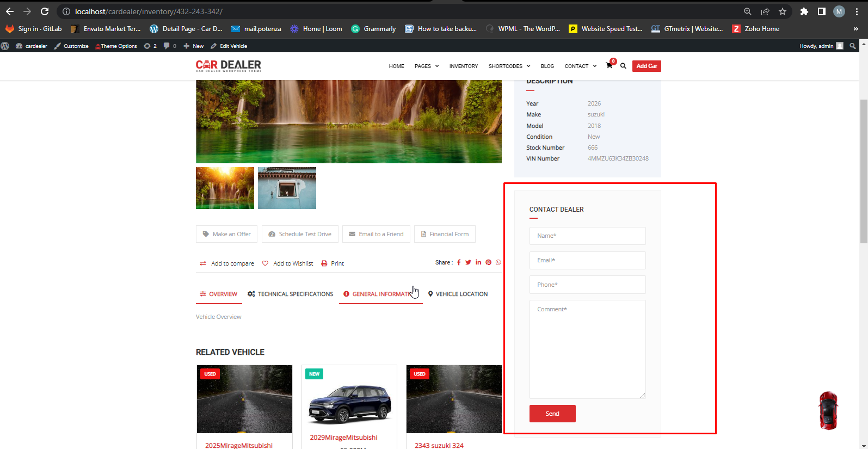
Task: Reload the page with refresh icon
Action: (x=45, y=11)
